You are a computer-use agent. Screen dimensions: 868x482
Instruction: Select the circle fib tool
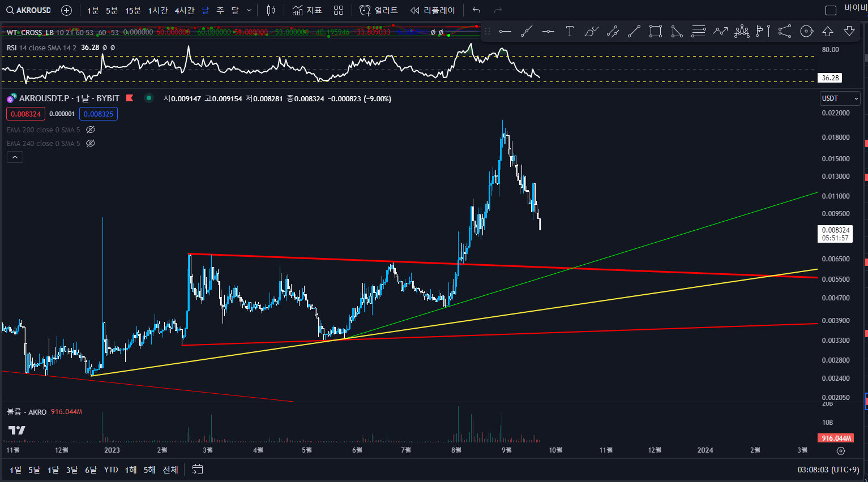click(x=806, y=32)
